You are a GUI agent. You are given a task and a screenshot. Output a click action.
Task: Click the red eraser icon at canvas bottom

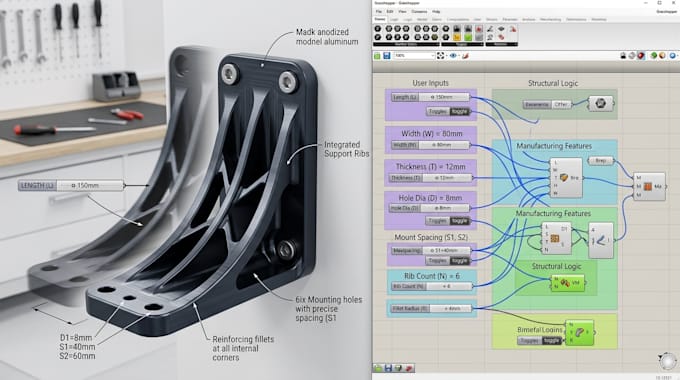pos(409,368)
